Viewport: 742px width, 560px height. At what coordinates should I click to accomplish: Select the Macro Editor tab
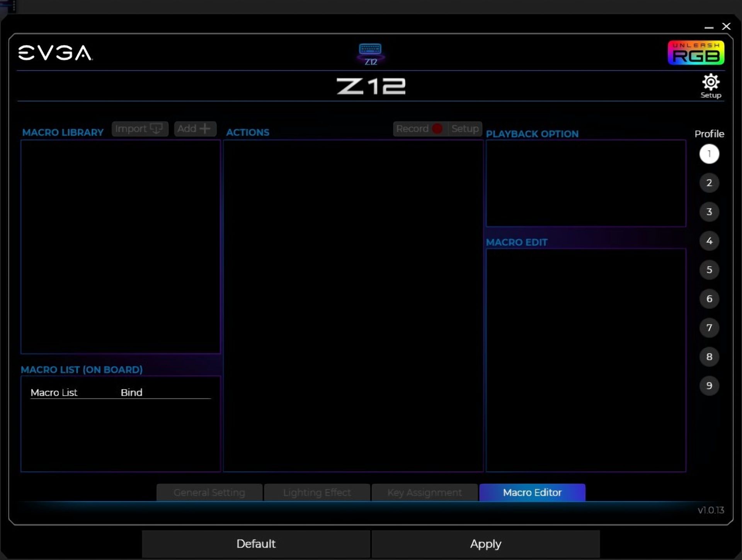532,492
